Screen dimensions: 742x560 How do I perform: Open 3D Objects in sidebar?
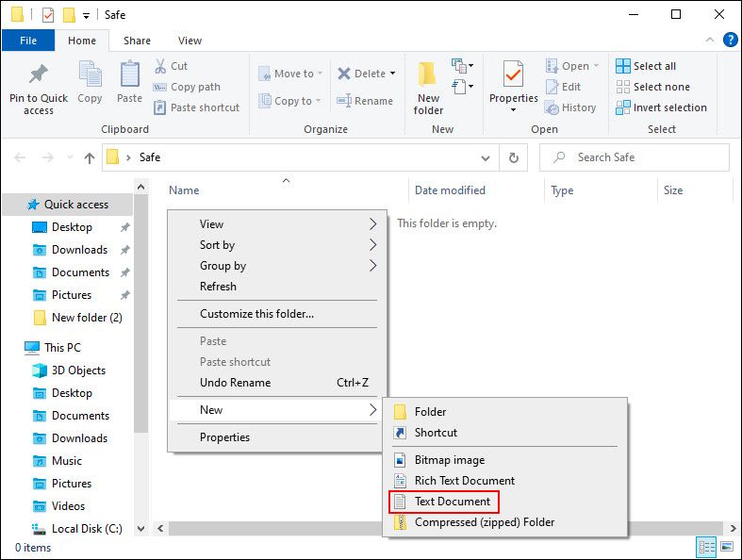pyautogui.click(x=69, y=371)
